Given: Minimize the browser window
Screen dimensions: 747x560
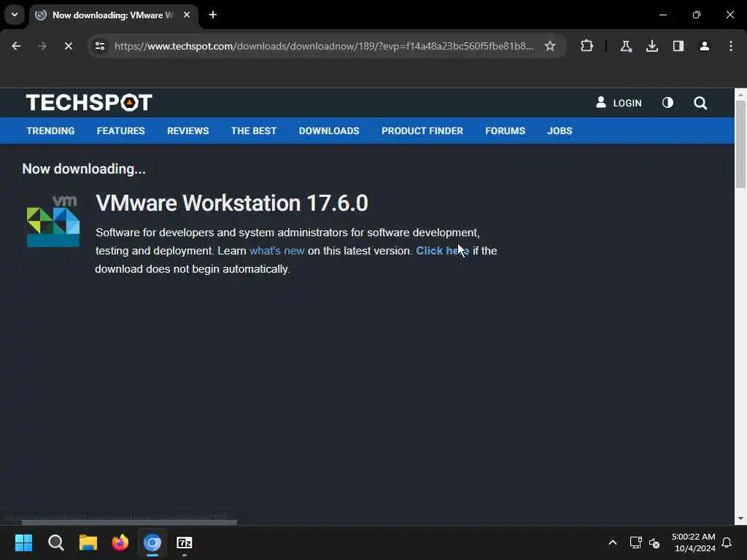Looking at the screenshot, I should tap(662, 15).
